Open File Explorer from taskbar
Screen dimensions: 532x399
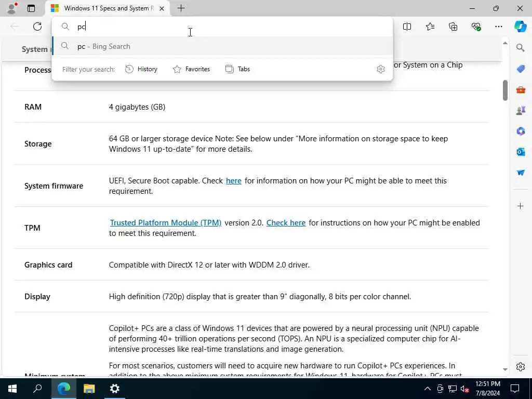(x=89, y=389)
